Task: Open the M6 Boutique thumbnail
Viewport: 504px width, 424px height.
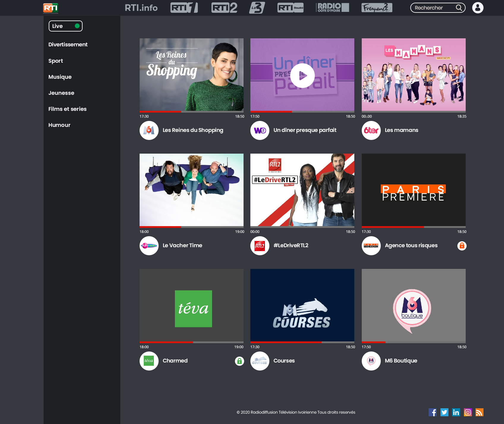Action: tap(414, 305)
